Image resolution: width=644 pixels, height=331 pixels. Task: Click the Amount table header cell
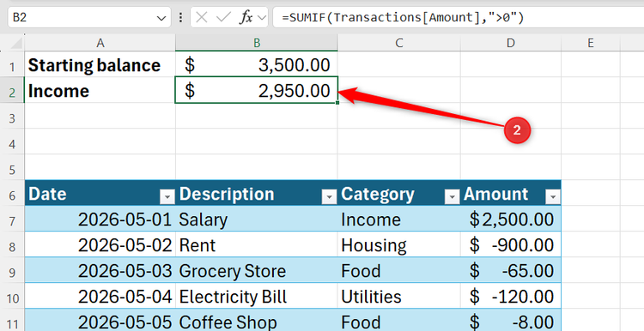tap(511, 193)
